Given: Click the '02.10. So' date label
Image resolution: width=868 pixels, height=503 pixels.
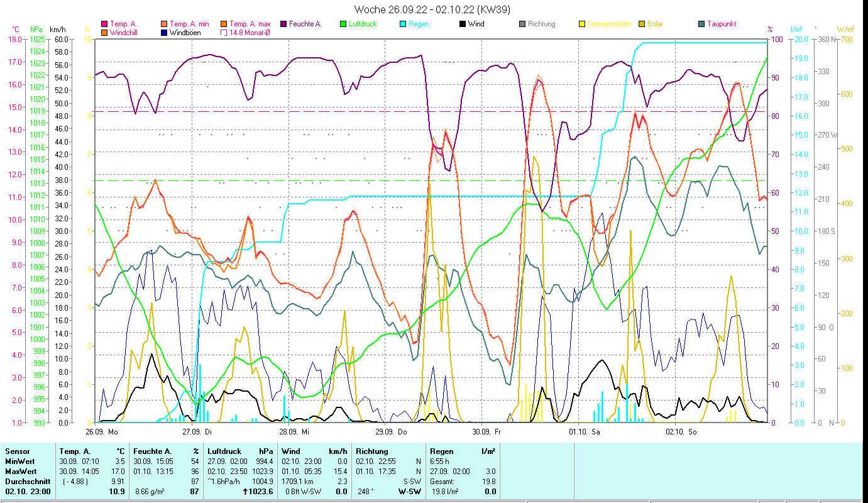Looking at the screenshot, I should (681, 432).
